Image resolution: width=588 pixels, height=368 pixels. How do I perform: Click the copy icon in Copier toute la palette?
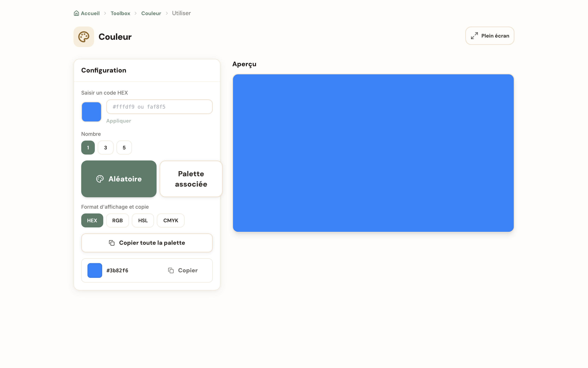point(112,243)
